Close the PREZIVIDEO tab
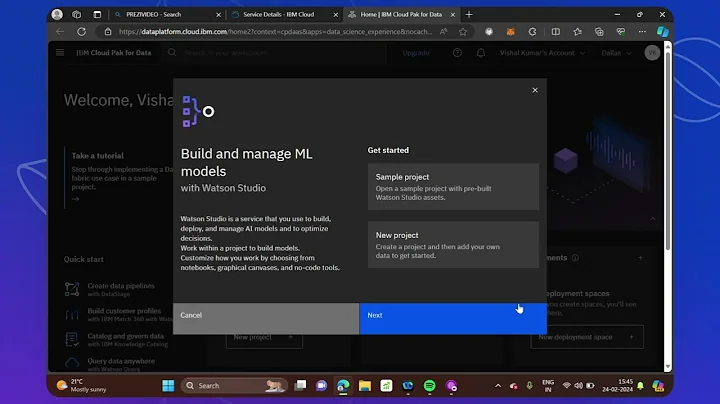Image resolution: width=720 pixels, height=404 pixels. pos(218,15)
